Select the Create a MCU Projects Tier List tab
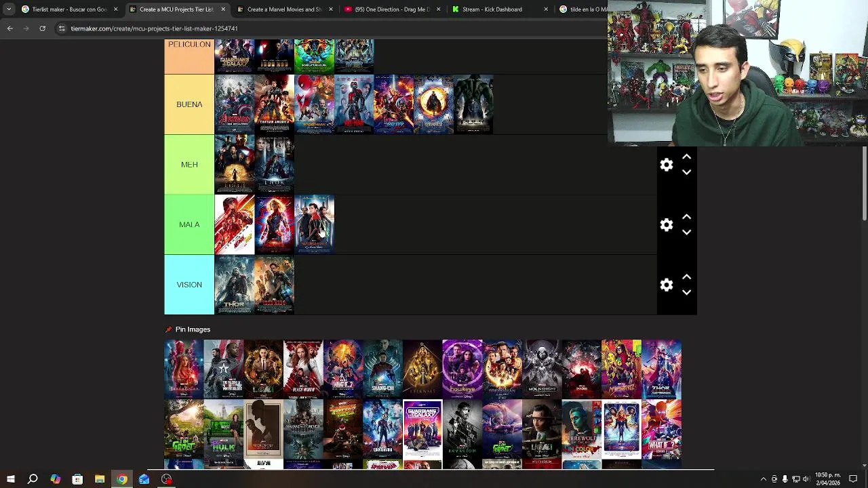Image resolution: width=868 pixels, height=488 pixels. [176, 9]
